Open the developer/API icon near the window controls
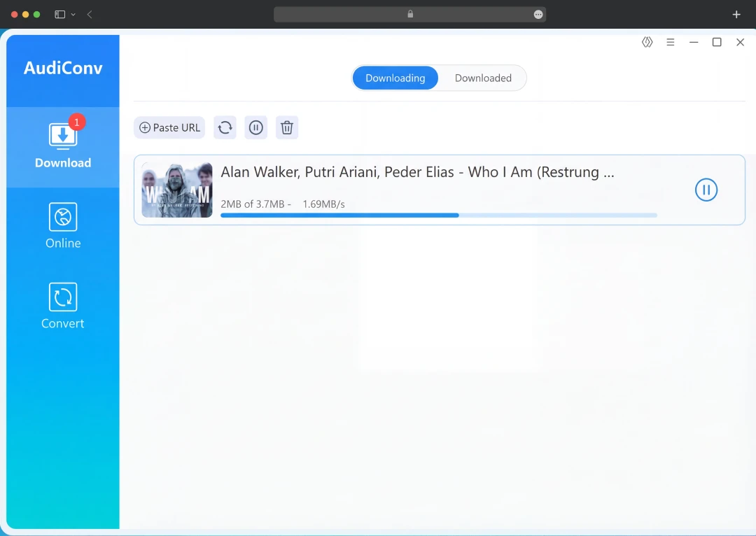 tap(647, 42)
